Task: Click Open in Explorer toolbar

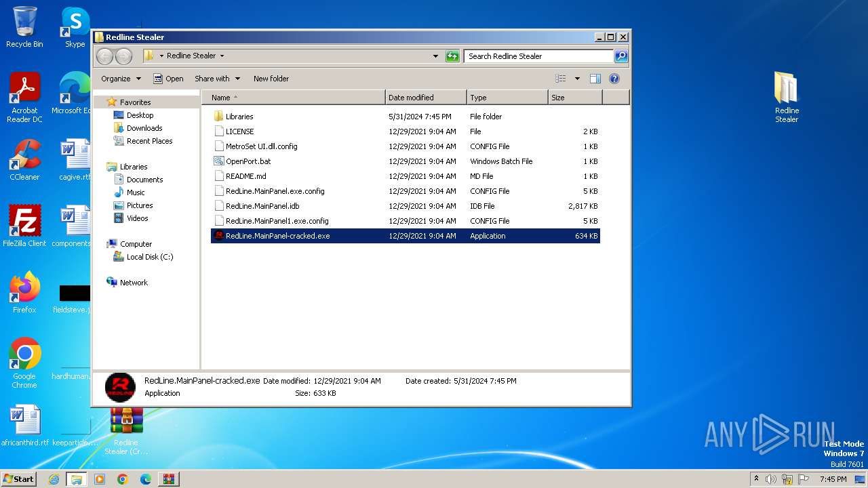Action: tap(168, 79)
